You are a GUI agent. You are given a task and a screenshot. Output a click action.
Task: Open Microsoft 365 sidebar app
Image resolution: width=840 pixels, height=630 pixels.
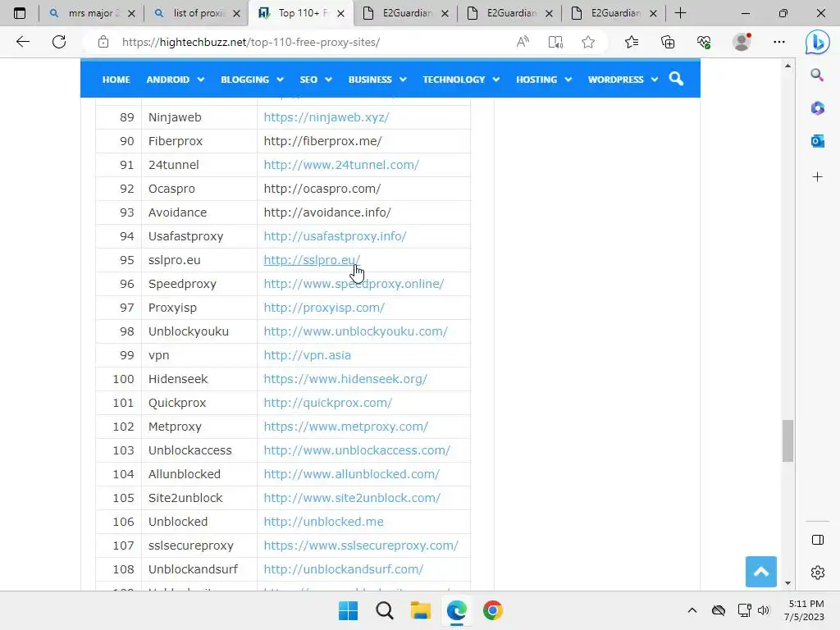click(817, 108)
